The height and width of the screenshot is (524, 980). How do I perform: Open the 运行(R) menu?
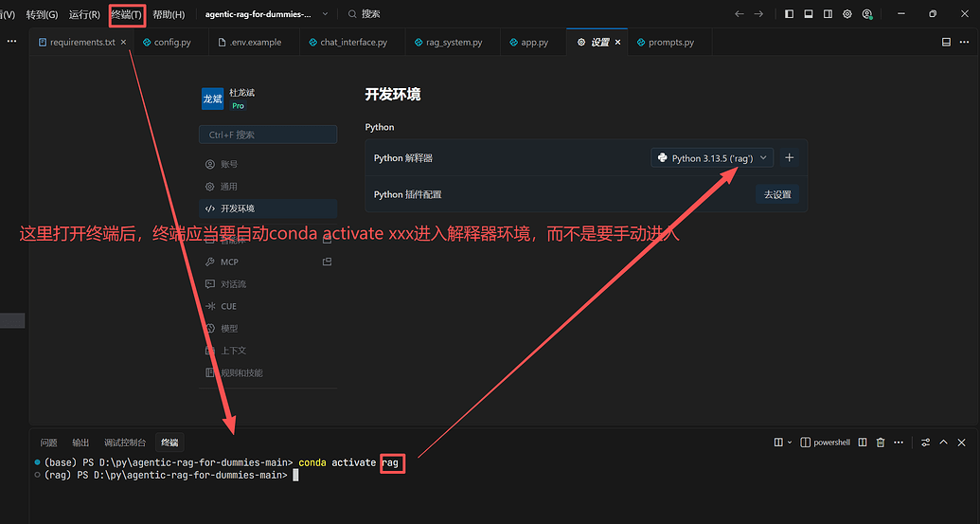[84, 14]
